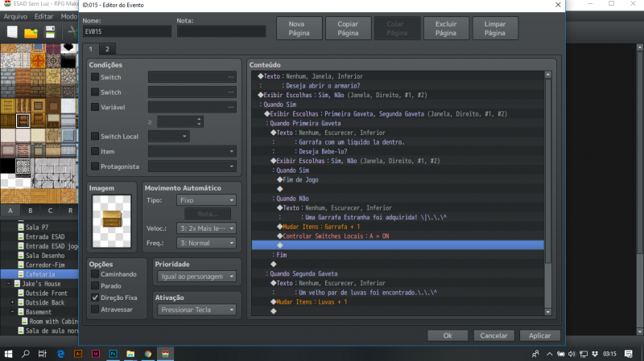Enable Item condition checkbox
This screenshot has width=644, height=361.
tap(95, 151)
